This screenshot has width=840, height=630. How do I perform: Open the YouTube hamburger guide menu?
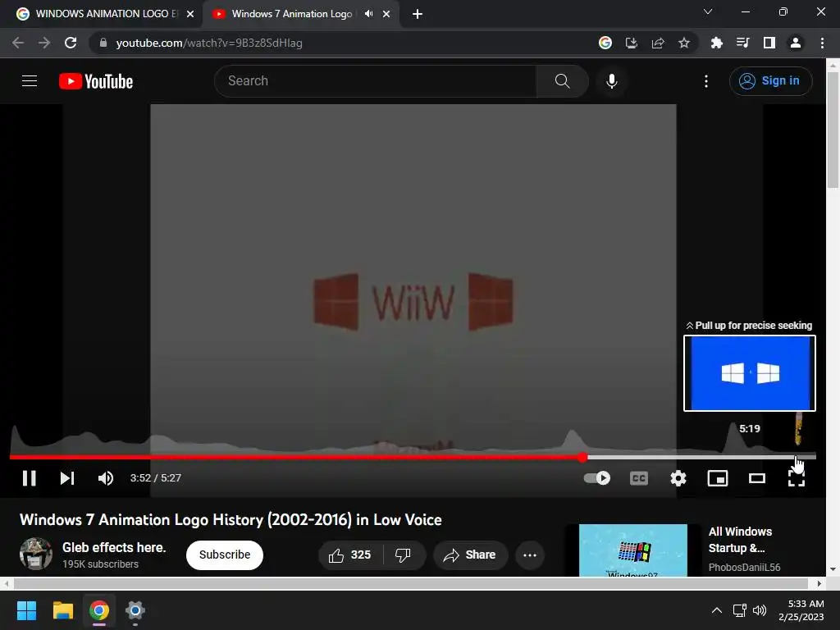click(x=30, y=81)
